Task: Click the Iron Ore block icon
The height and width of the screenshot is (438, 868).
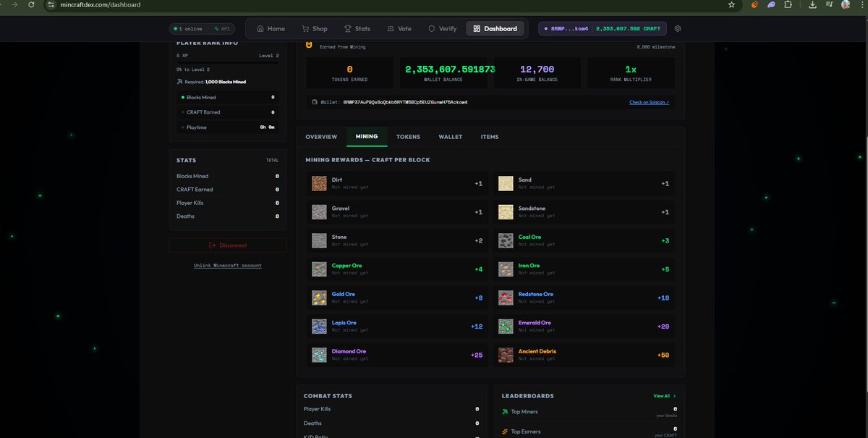Action: pyautogui.click(x=506, y=269)
